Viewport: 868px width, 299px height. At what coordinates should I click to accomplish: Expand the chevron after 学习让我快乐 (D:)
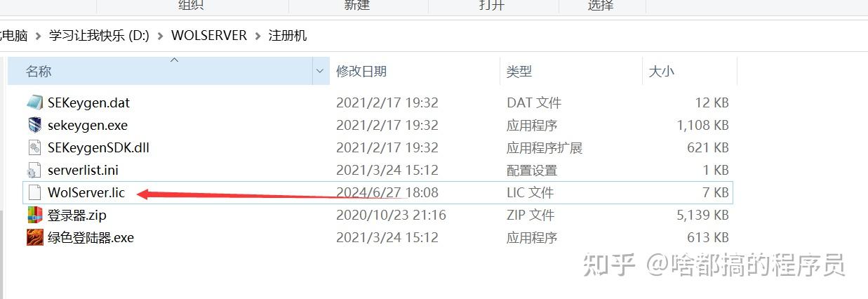pos(160,35)
